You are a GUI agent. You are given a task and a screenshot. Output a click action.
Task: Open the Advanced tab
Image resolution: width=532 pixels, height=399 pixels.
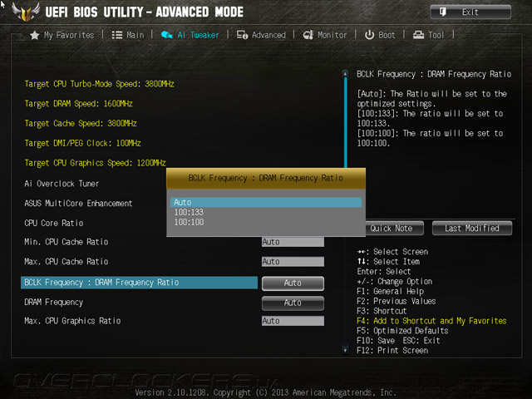268,35
